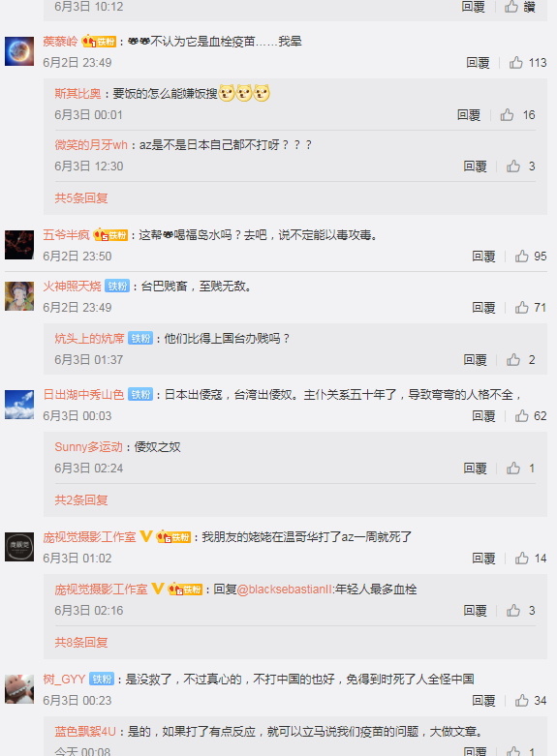The height and width of the screenshot is (756, 557).
Task: Like the comment with 113 likes
Action: [x=515, y=62]
